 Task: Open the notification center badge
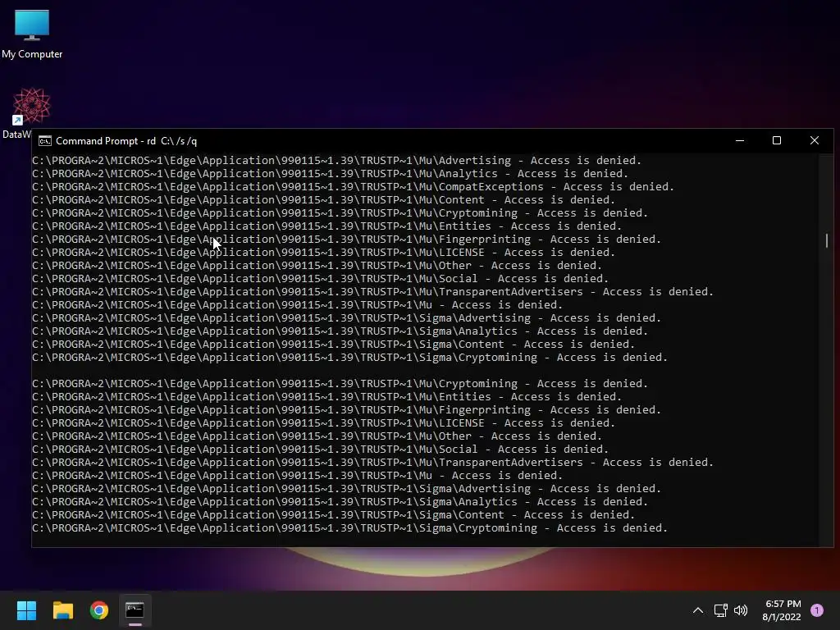click(817, 610)
